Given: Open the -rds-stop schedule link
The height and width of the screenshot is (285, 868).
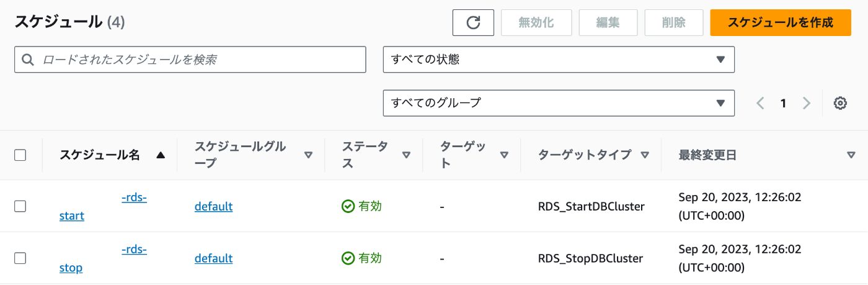Looking at the screenshot, I should pyautogui.click(x=103, y=258).
